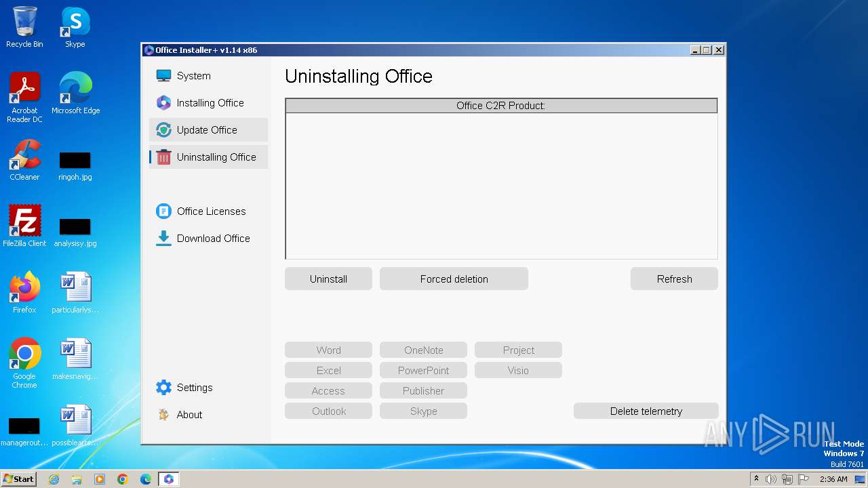Screen dimensions: 868x488
Task: Open the media player from the taskbar
Action: click(100, 479)
